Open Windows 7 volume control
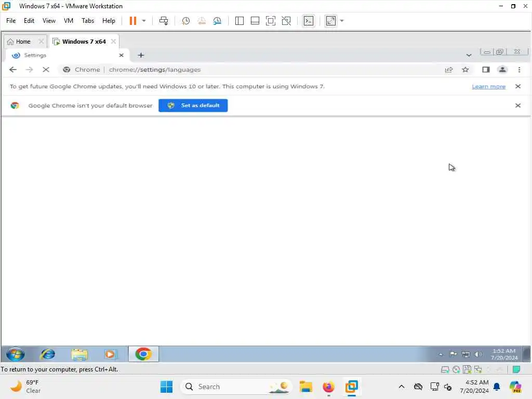The width and height of the screenshot is (532, 399). (x=478, y=354)
